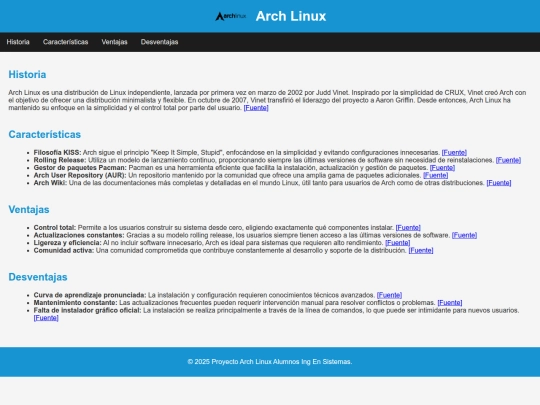Click the bold text Control total:

(x=55, y=228)
